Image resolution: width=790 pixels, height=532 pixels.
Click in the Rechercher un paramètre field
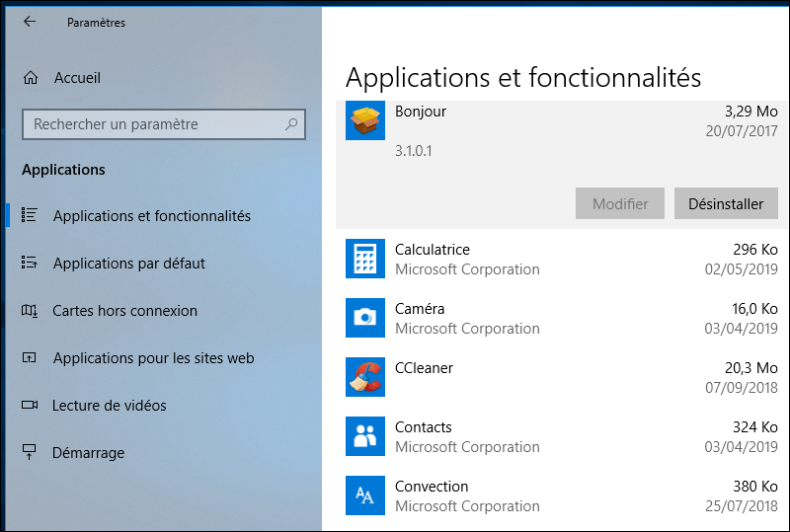tap(153, 124)
